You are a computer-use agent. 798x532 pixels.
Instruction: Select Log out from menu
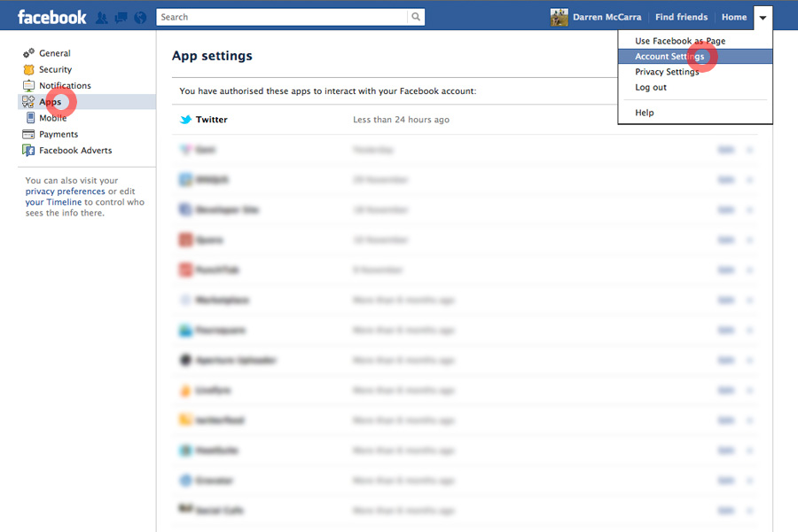pyautogui.click(x=651, y=88)
